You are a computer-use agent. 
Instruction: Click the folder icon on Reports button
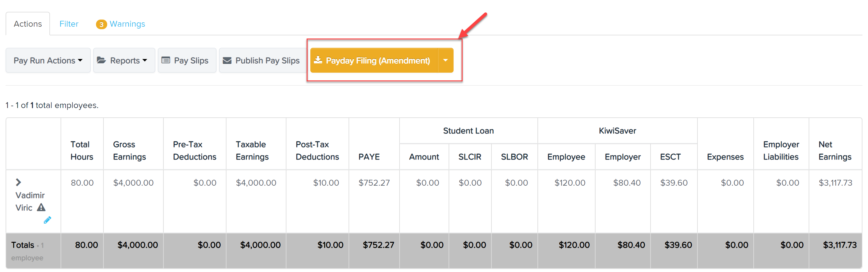(x=101, y=60)
